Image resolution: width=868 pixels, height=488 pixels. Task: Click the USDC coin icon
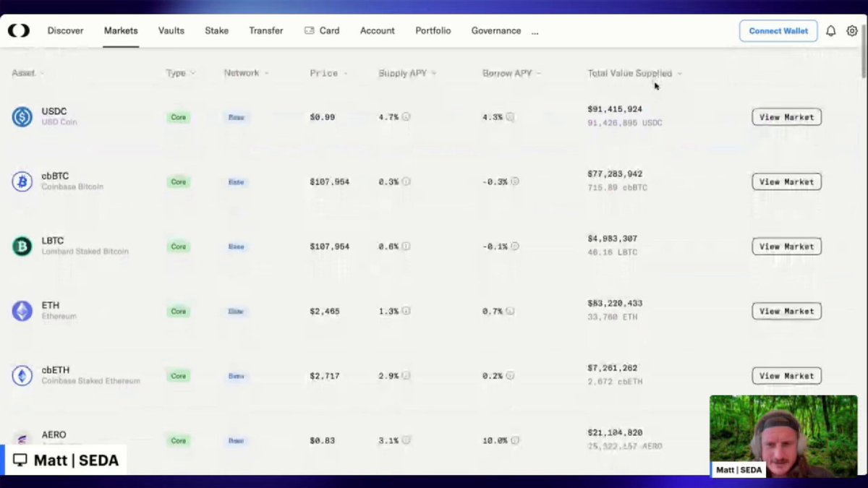(x=22, y=116)
